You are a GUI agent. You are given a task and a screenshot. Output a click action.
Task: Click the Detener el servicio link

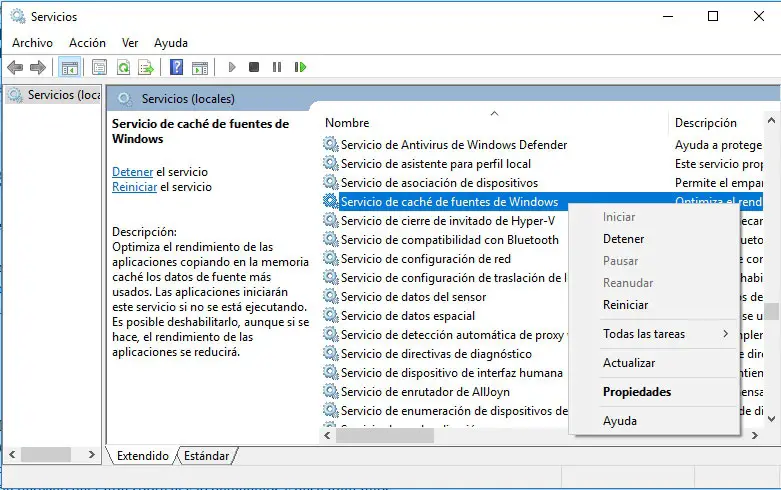click(132, 172)
